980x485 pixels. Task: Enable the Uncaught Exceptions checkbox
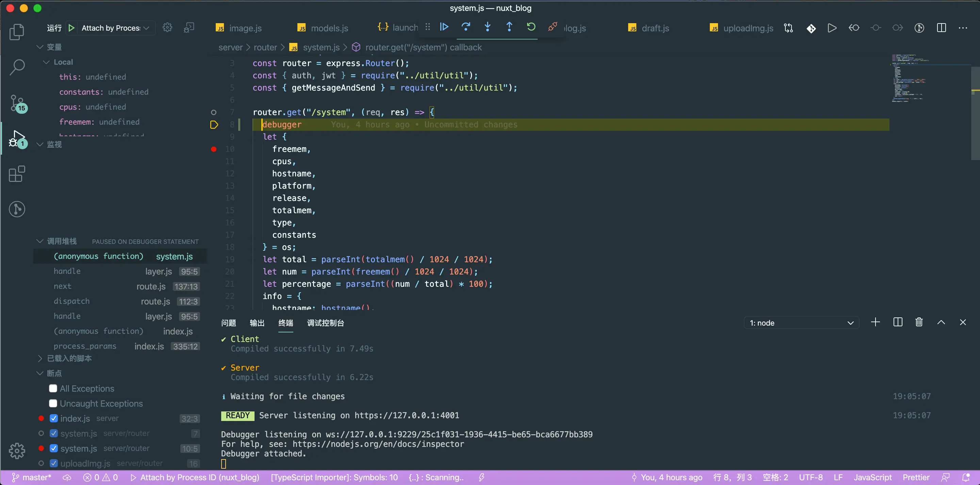tap(53, 403)
